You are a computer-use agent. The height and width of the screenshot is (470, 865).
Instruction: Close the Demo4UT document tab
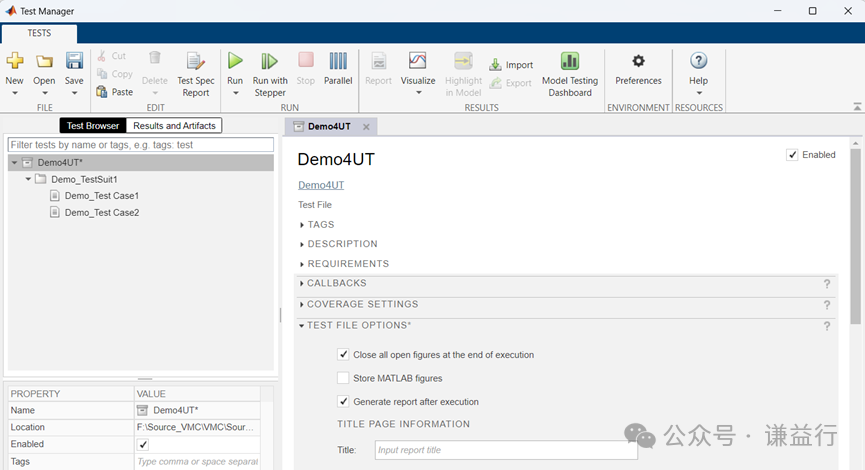click(x=366, y=127)
